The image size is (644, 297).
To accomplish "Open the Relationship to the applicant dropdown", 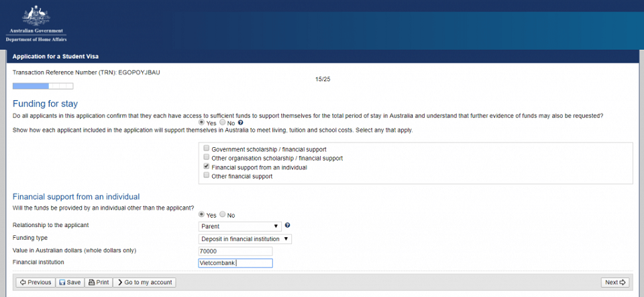I will pos(239,226).
